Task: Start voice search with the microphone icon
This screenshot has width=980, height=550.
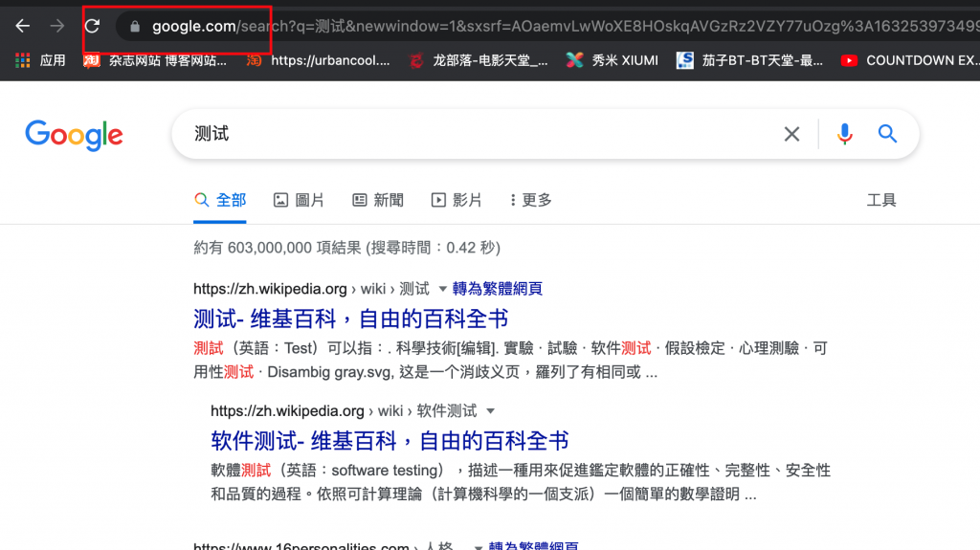Action: click(844, 134)
